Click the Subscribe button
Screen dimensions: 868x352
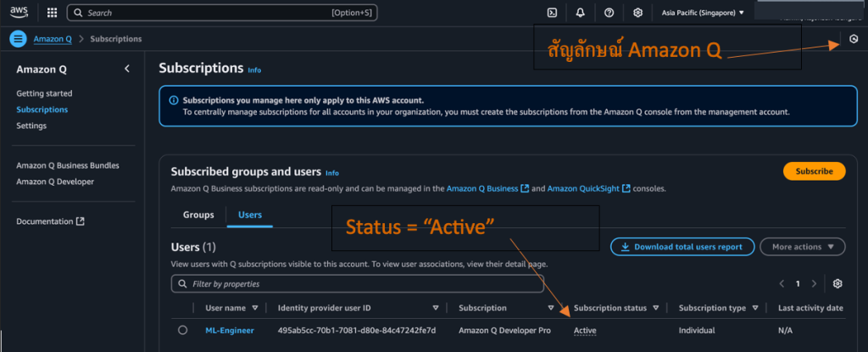815,171
